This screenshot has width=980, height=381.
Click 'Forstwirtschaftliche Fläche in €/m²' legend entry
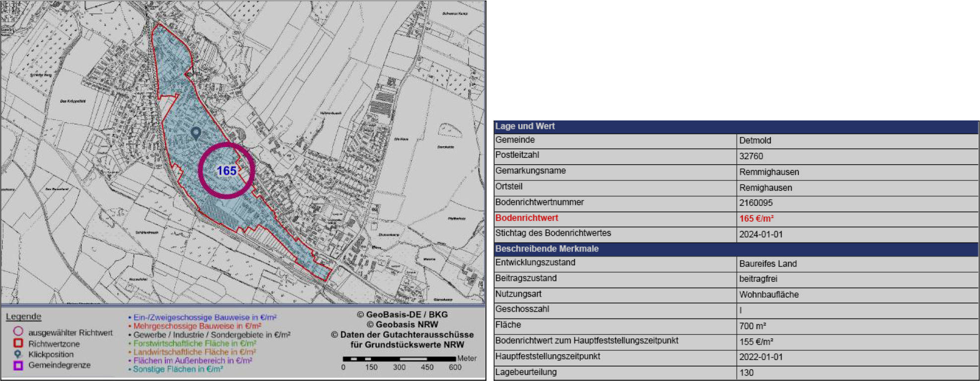(x=193, y=343)
